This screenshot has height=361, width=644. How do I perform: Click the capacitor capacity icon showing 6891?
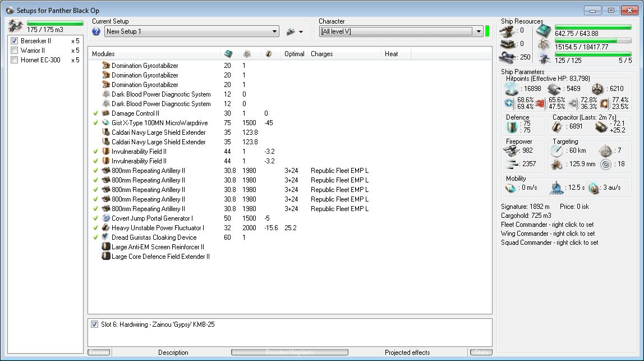tap(556, 127)
